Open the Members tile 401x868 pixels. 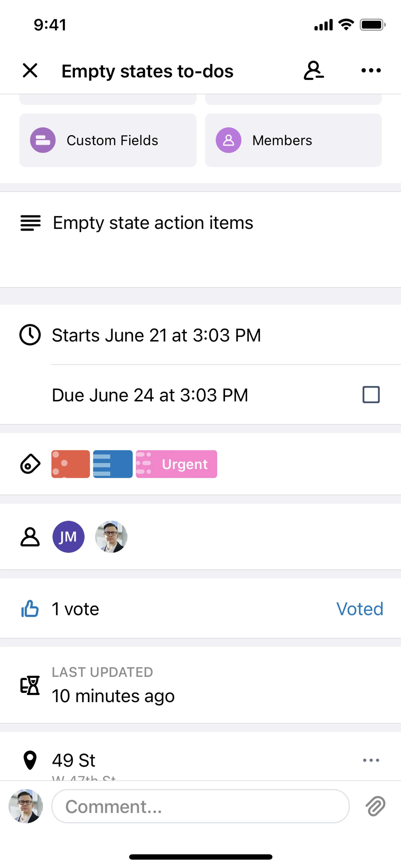(x=293, y=140)
